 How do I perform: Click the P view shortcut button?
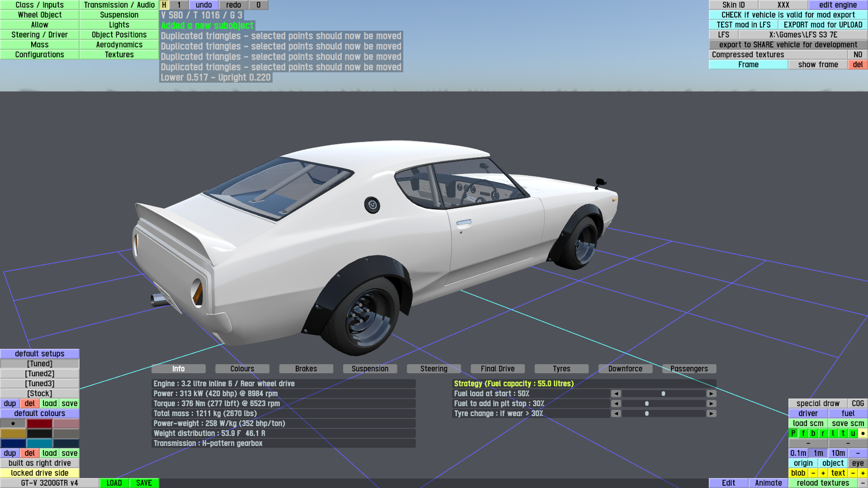click(x=793, y=433)
